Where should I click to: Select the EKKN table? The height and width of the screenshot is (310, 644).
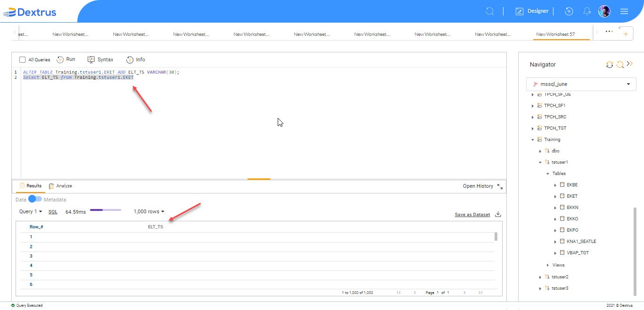point(572,208)
